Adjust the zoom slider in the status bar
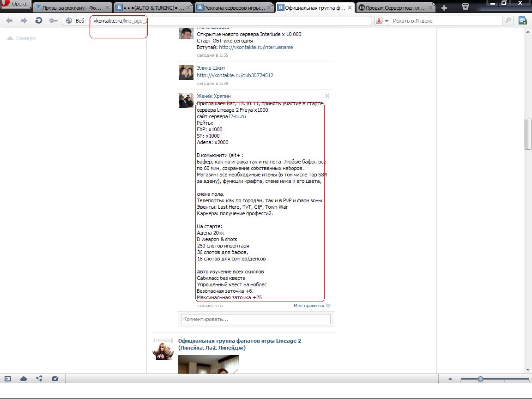The image size is (532, 399). [x=480, y=379]
